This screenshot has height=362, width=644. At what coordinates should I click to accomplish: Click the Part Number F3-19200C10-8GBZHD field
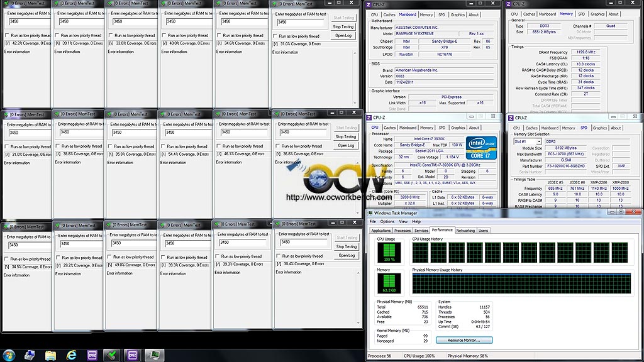pos(565,166)
